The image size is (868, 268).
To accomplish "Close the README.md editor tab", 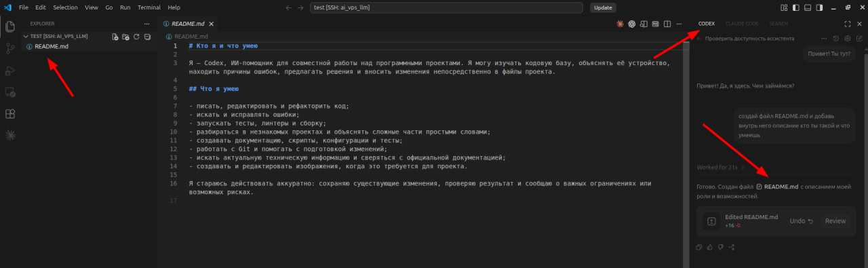I will coord(211,23).
